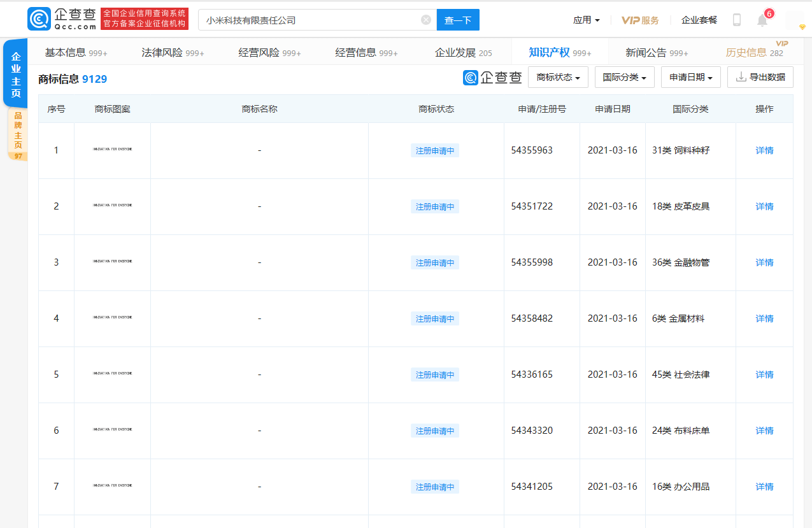
Task: Click trademark image in row 2
Action: pos(113,206)
